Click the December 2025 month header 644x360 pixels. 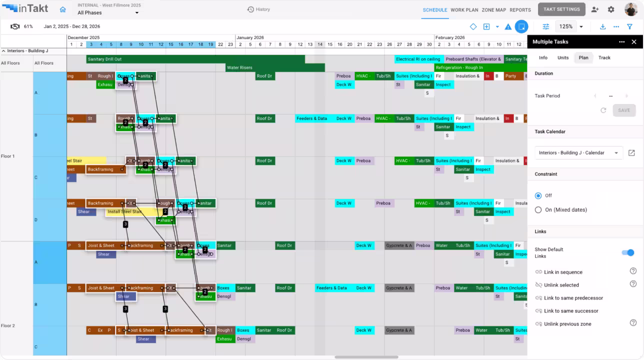(84, 37)
